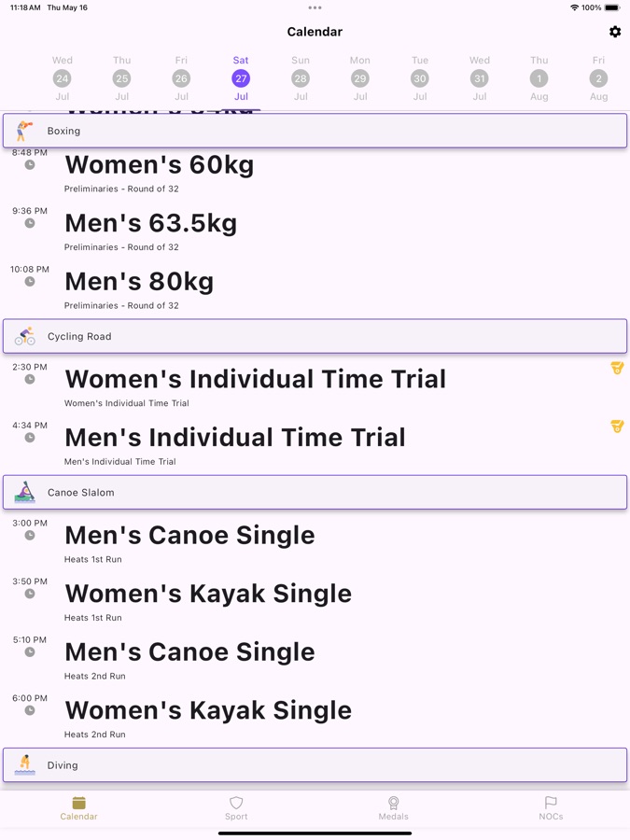Select Wednesday 24 July date

click(63, 78)
